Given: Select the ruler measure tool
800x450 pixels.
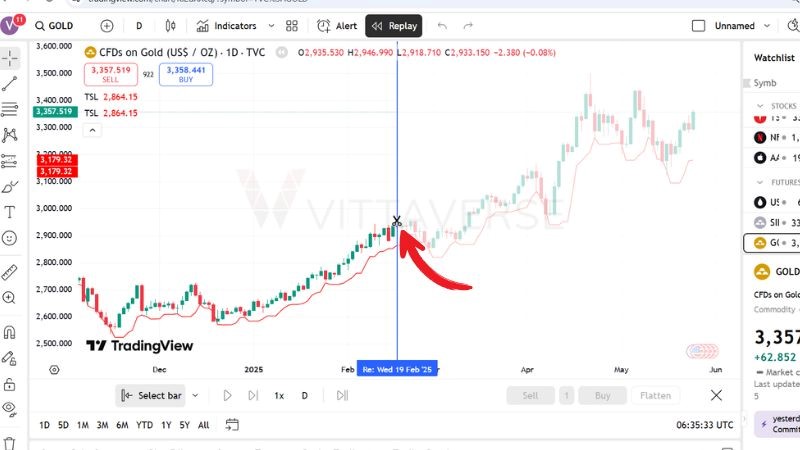Looking at the screenshot, I should click(x=11, y=272).
